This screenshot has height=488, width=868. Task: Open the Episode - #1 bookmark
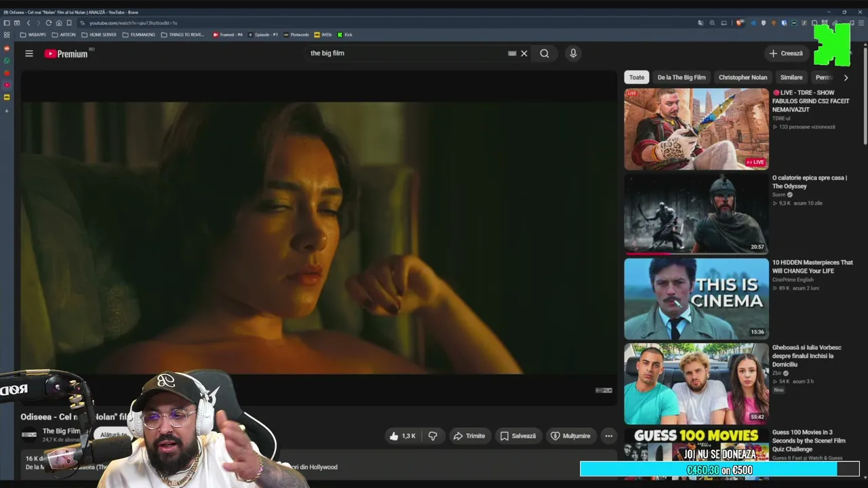(263, 35)
